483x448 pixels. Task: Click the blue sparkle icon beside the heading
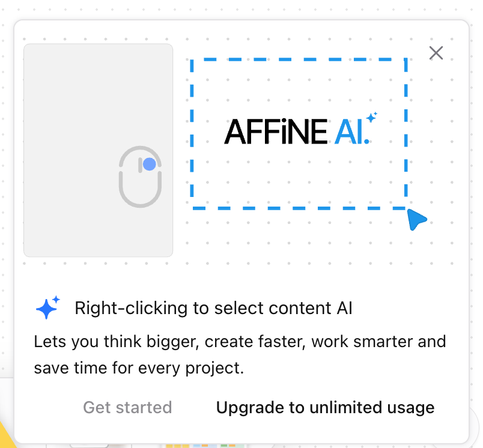[x=47, y=308]
